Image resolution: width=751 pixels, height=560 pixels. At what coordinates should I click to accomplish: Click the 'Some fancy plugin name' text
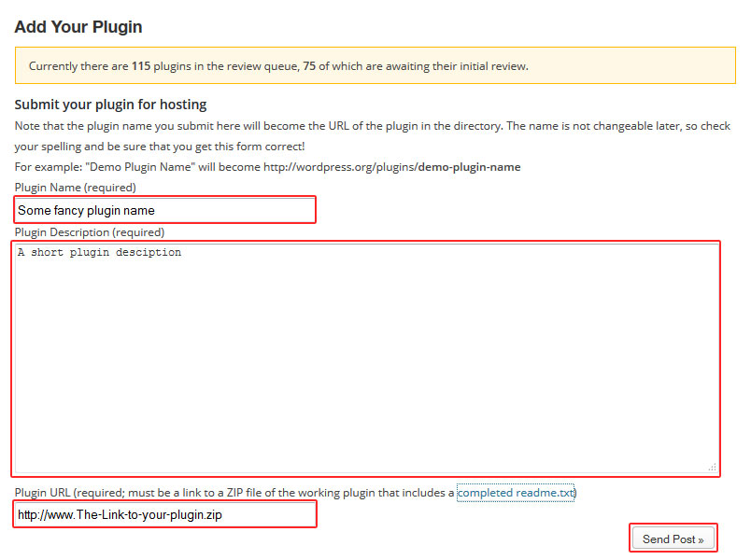pyautogui.click(x=86, y=211)
